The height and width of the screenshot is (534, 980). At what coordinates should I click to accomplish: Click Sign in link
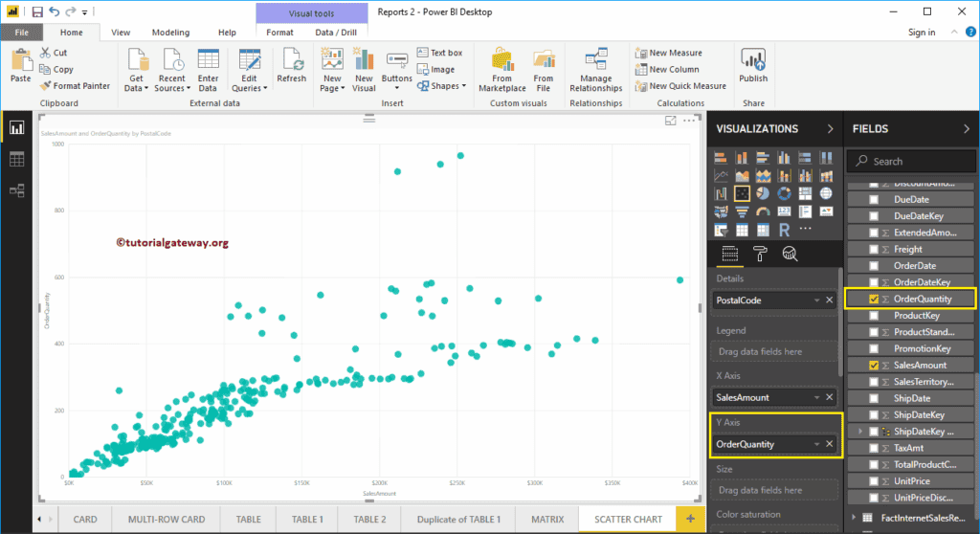coord(922,32)
